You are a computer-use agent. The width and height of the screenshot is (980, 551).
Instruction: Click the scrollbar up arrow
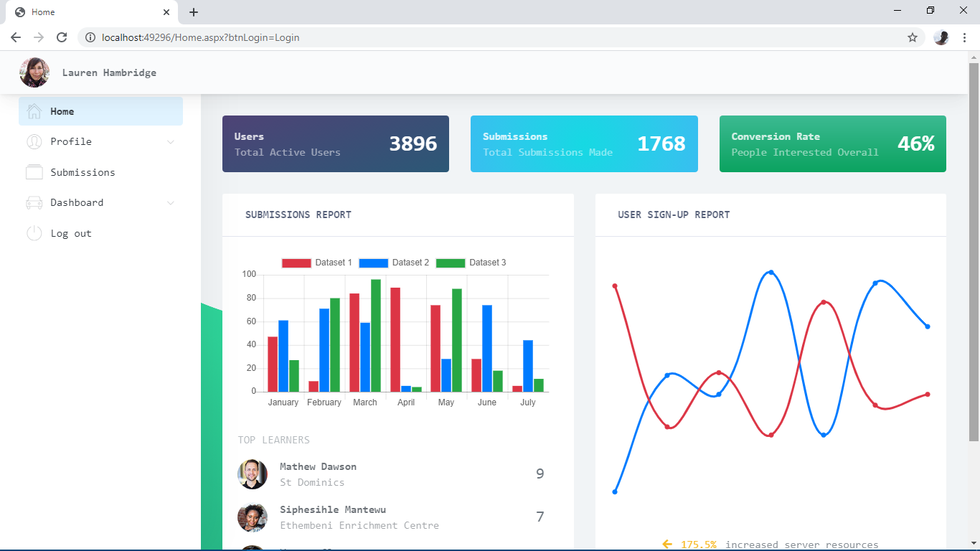tap(974, 57)
